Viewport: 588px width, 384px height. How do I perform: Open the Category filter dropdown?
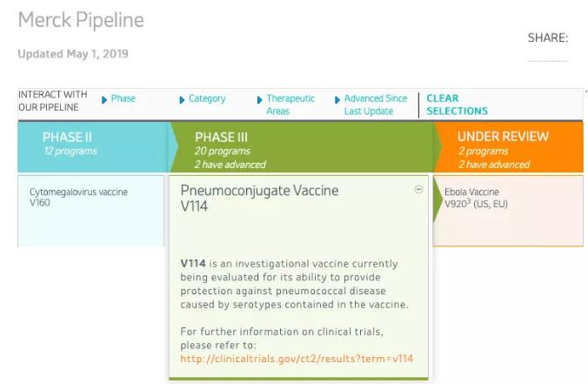click(x=207, y=99)
